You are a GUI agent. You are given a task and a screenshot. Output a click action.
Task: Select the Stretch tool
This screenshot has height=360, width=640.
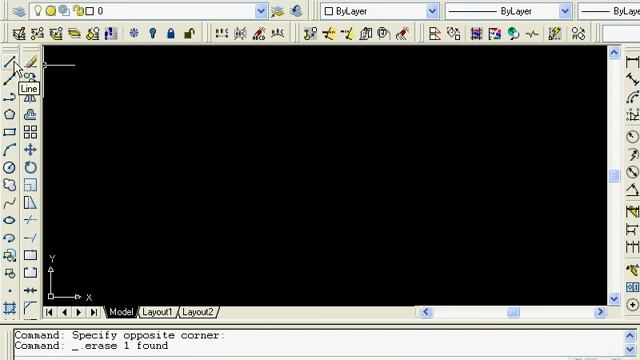30,203
